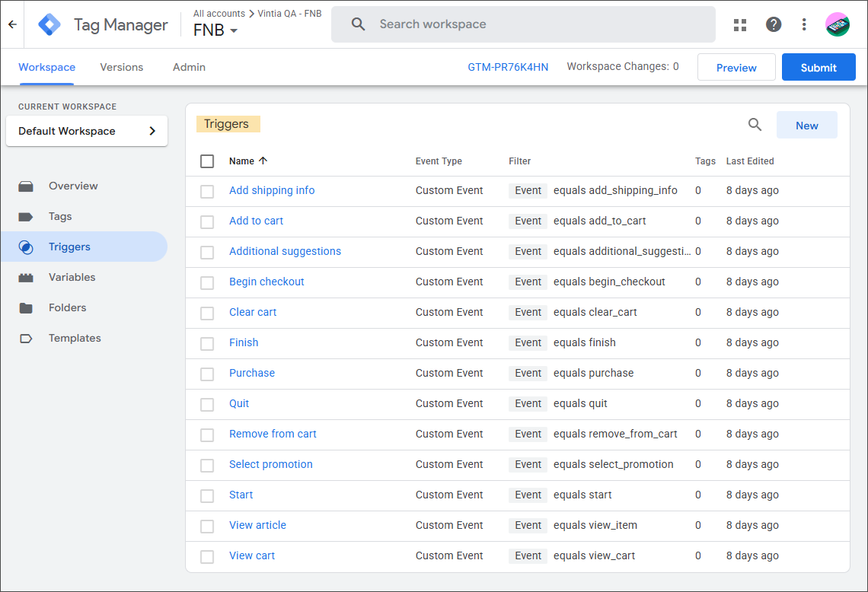Screen dimensions: 868x592
Task: Open the Begin checkout trigger
Action: point(266,282)
